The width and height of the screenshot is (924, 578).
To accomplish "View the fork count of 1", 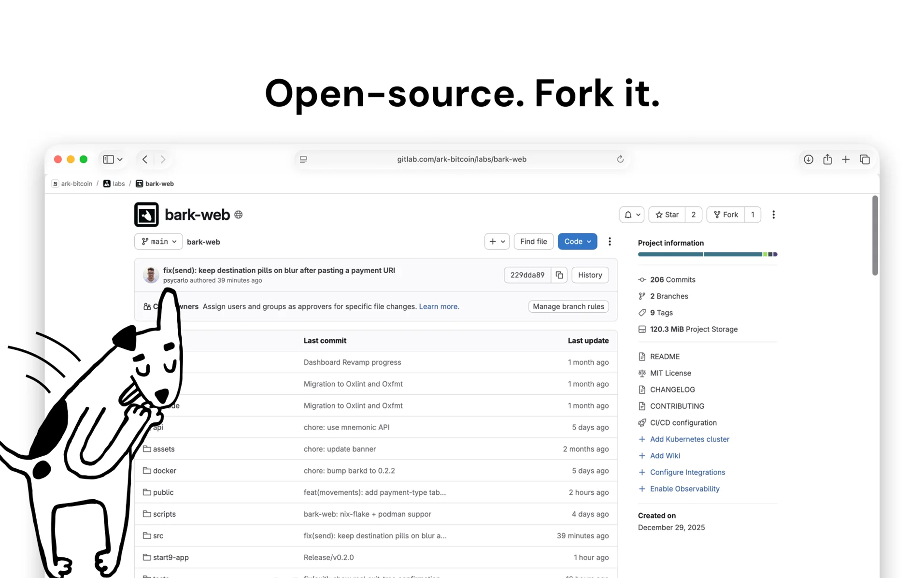I will (753, 215).
